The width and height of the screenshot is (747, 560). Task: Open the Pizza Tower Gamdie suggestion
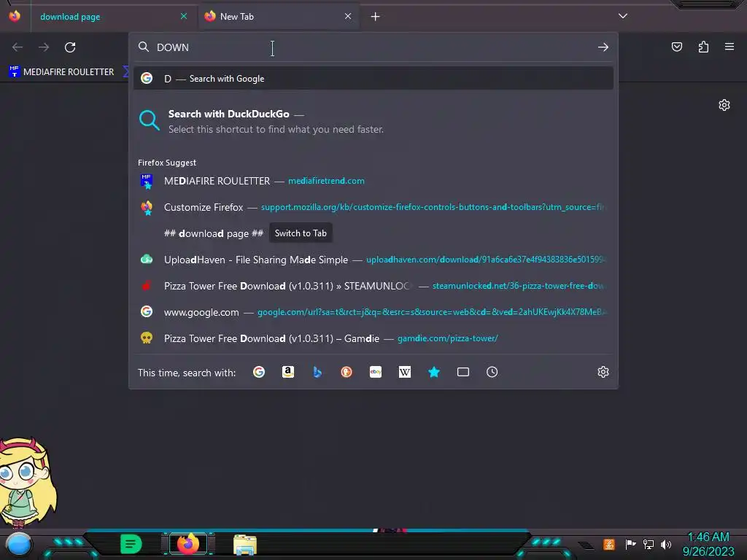(373, 338)
